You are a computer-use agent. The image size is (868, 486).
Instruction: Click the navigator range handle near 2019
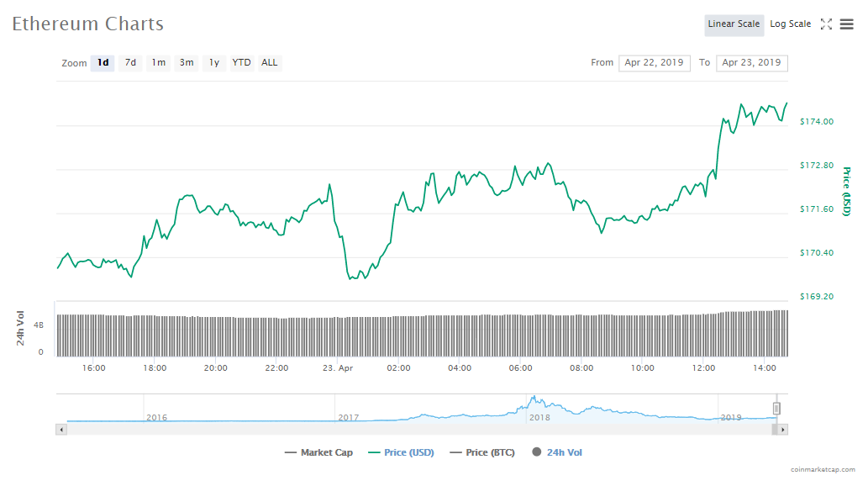pos(777,408)
